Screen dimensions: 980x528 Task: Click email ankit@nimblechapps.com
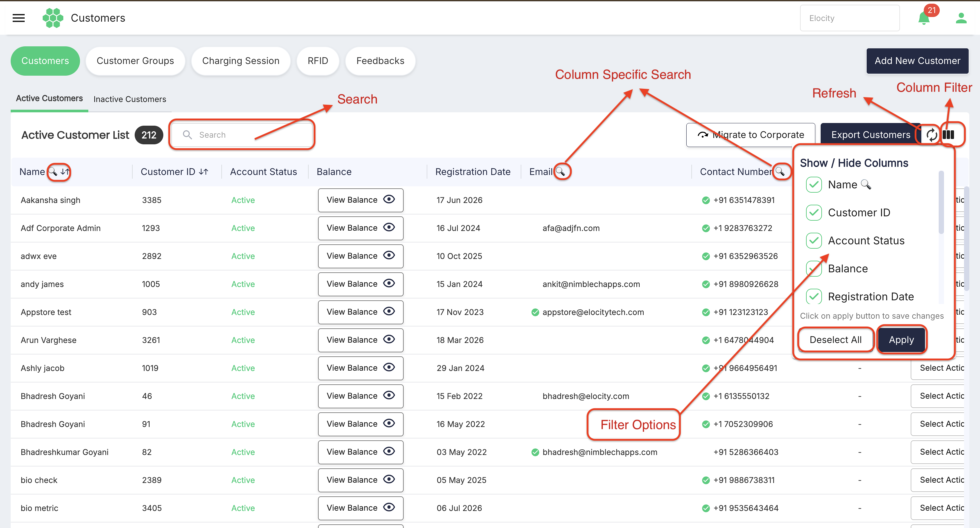click(x=591, y=284)
